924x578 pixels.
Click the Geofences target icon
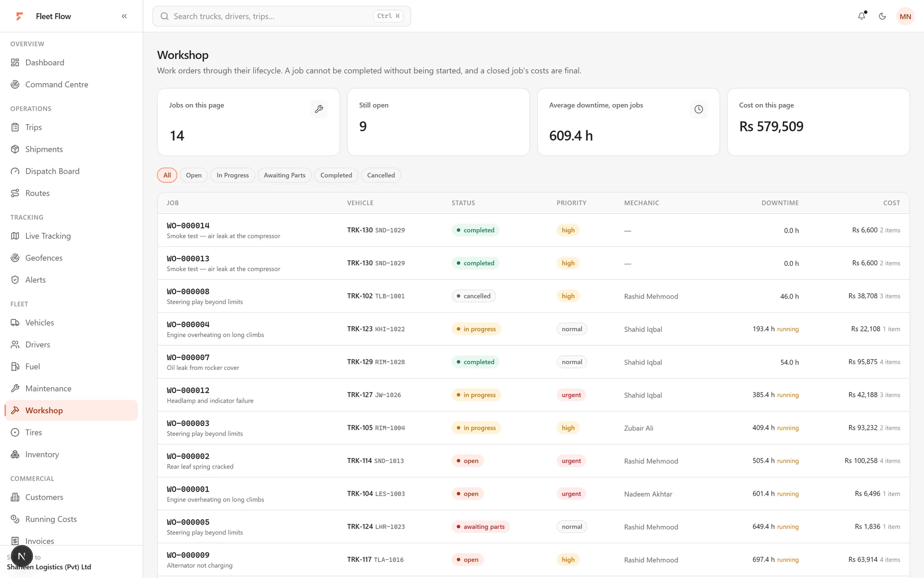coord(15,258)
